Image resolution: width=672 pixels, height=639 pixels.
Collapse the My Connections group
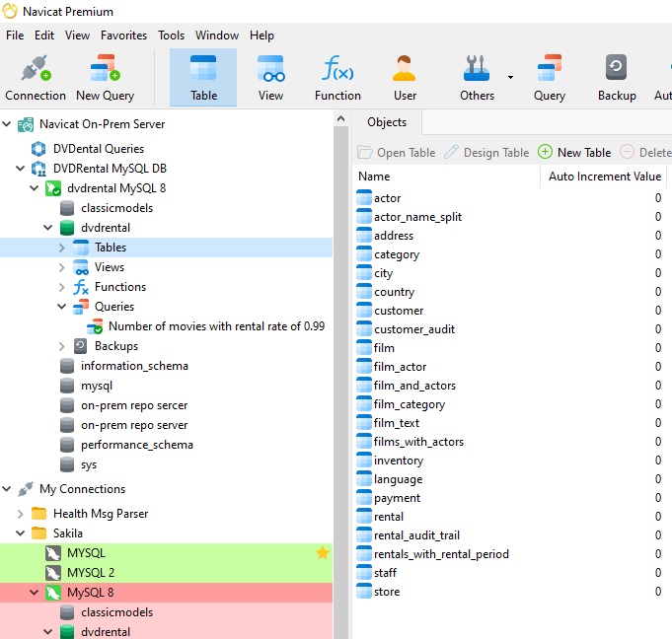pos(7,489)
